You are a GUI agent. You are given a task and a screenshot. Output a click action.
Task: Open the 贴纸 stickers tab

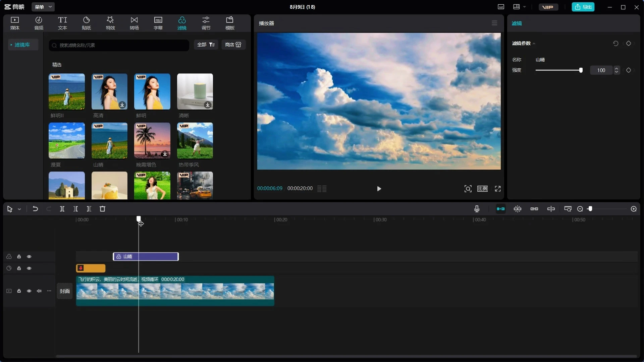point(86,23)
